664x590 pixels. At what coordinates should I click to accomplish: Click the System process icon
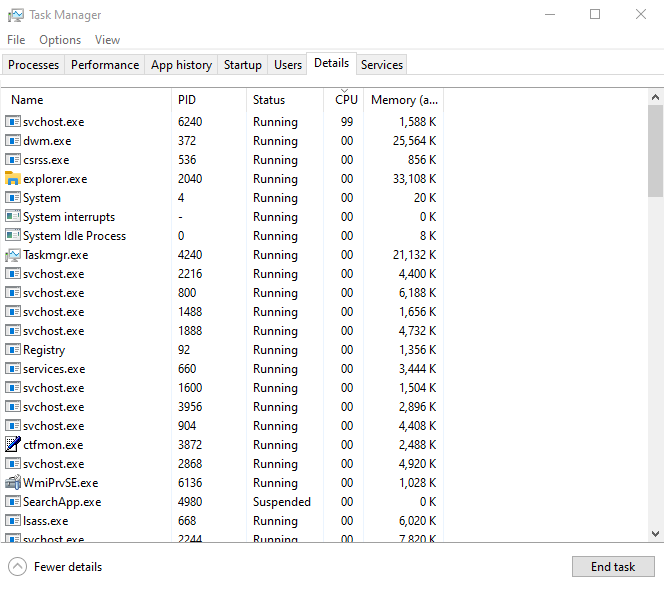(x=13, y=198)
